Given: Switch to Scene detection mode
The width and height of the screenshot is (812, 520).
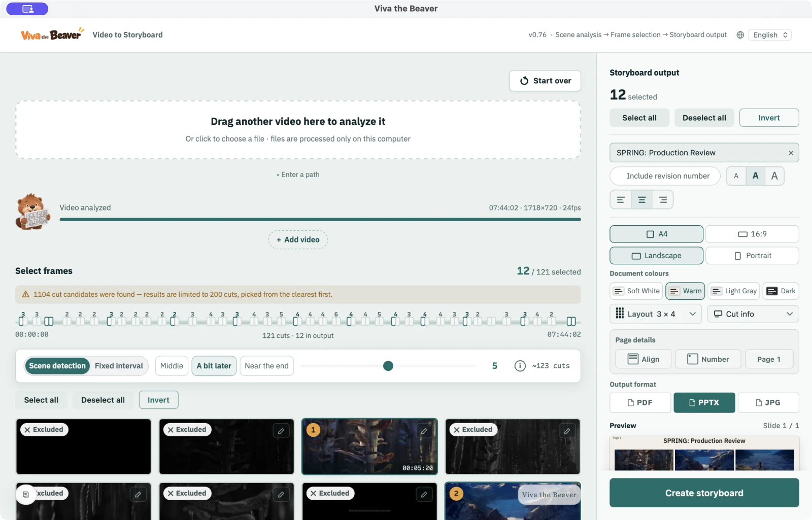Looking at the screenshot, I should (x=57, y=366).
